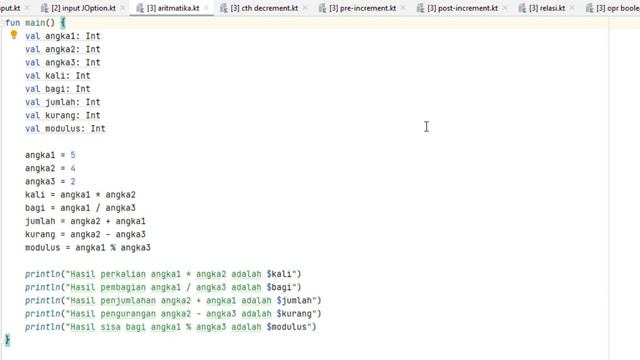640x360 pixels.
Task: Click the println 'Hasil perkalian' statement
Action: 163,274
